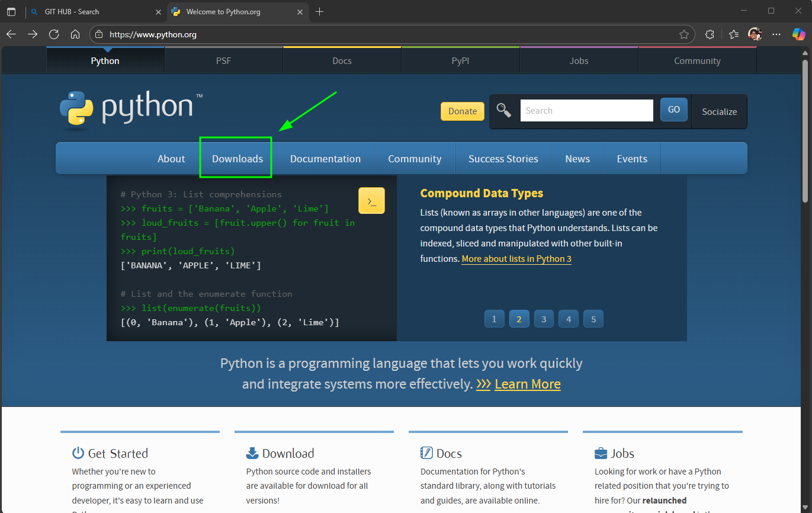
Task: Expand the Socialize menu
Action: pyautogui.click(x=719, y=111)
